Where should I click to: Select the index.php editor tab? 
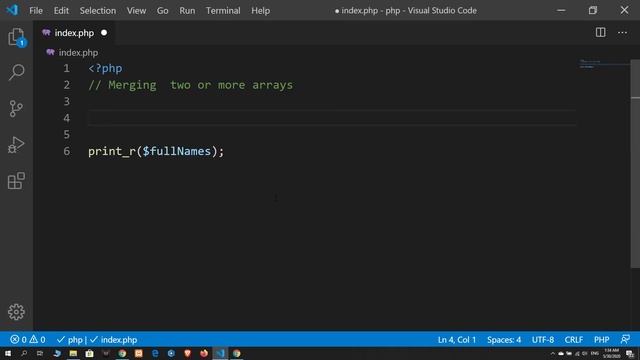(x=74, y=33)
